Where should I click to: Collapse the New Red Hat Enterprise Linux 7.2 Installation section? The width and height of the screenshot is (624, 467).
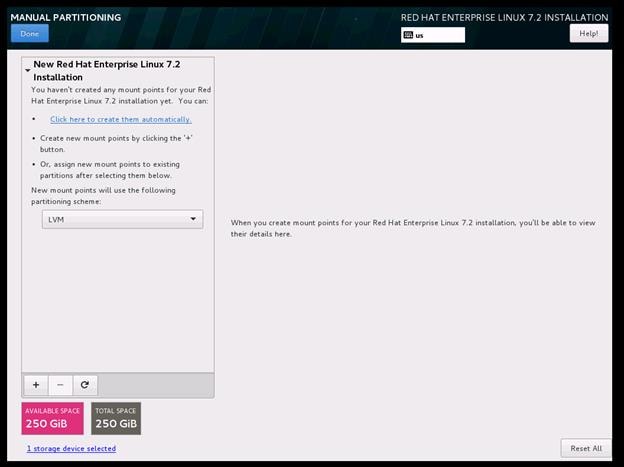coord(27,70)
